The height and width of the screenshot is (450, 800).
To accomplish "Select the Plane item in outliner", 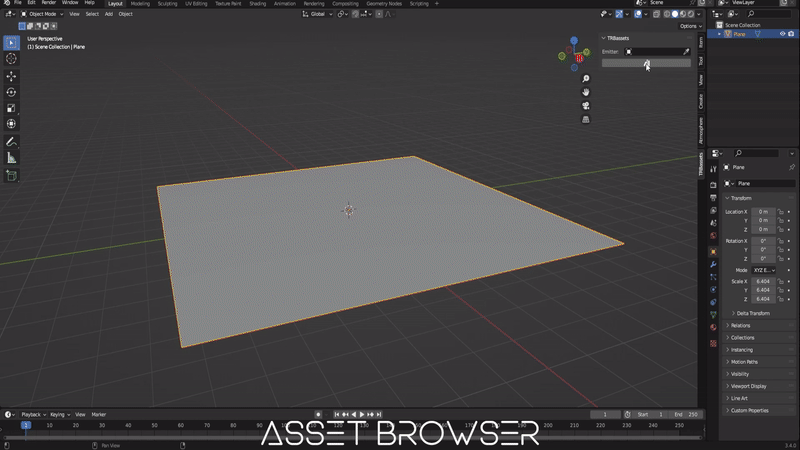I will (739, 34).
